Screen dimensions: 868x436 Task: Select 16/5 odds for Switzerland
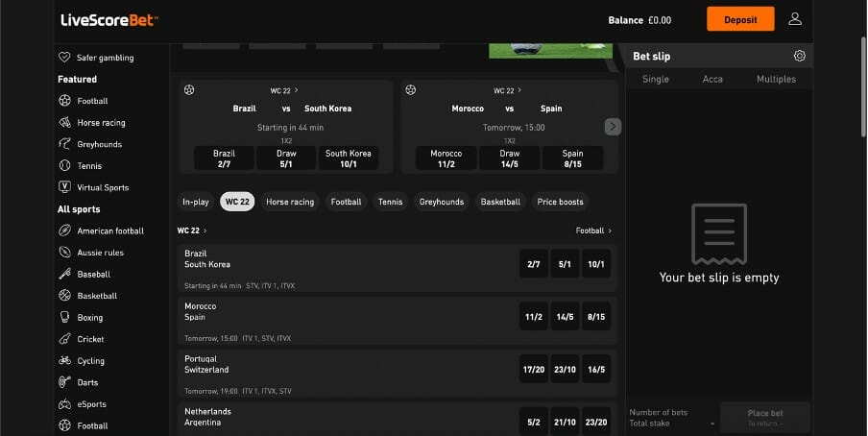(596, 369)
